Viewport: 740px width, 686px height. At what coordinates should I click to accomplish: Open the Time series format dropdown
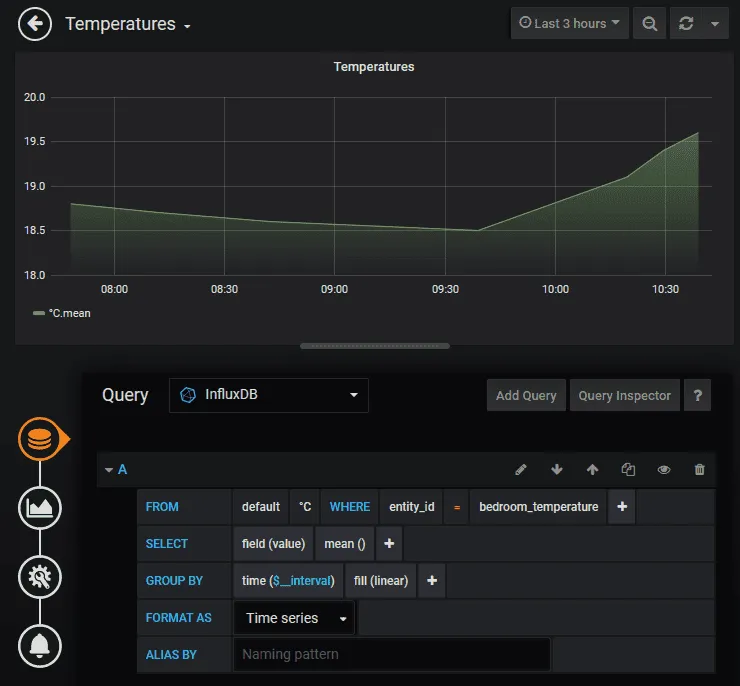(294, 618)
